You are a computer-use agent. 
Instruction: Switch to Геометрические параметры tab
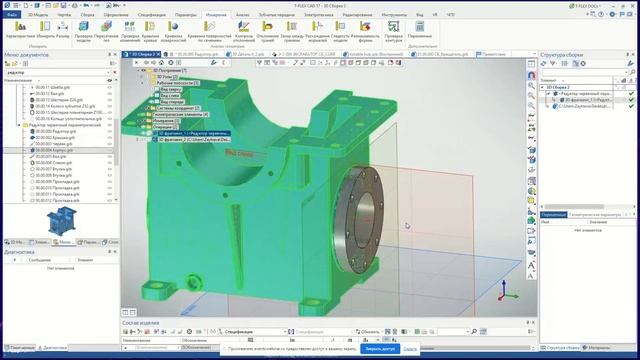pos(595,214)
